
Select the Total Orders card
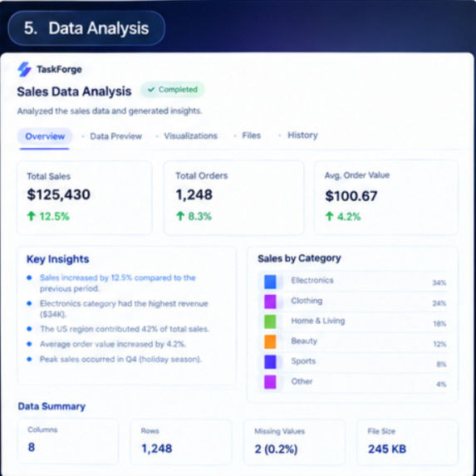pos(233,198)
